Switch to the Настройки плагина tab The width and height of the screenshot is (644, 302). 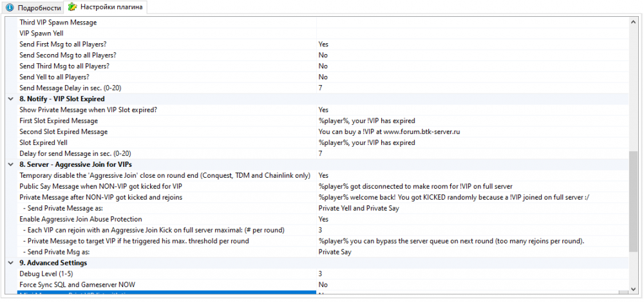coord(107,8)
